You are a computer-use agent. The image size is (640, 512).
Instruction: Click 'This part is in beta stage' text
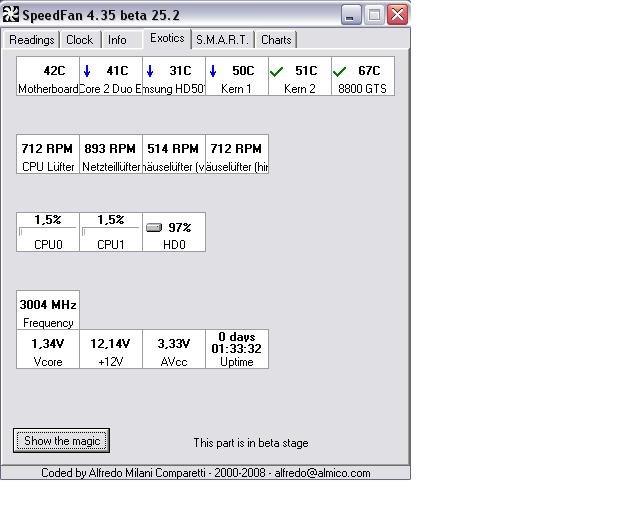pos(251,443)
